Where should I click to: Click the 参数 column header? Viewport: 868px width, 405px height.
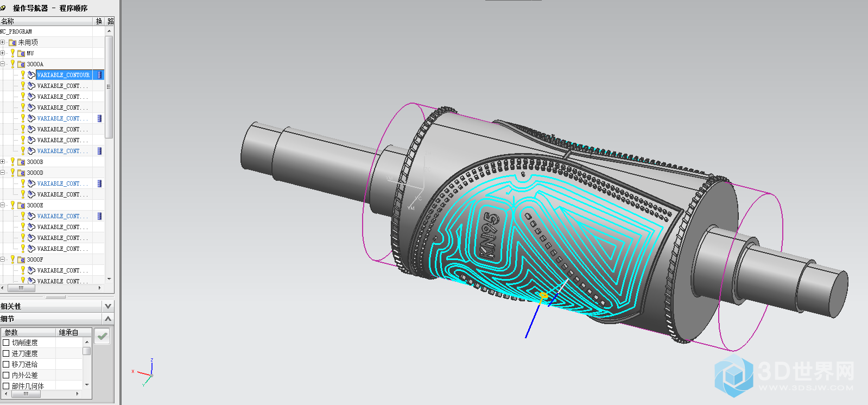[x=28, y=332]
